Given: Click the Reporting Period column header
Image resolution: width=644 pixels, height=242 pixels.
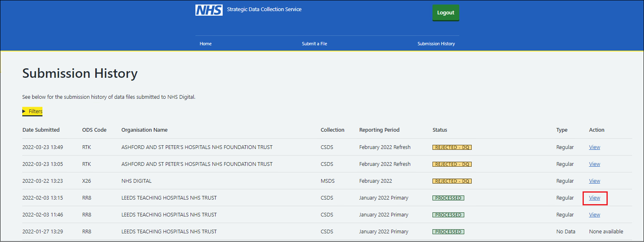Looking at the screenshot, I should (x=379, y=130).
